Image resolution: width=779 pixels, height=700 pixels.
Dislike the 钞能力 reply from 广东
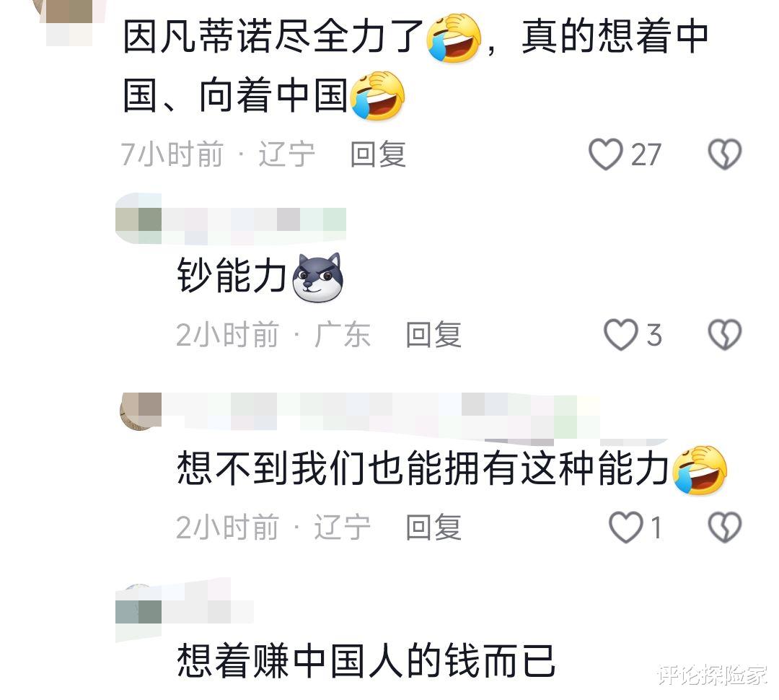pyautogui.click(x=725, y=334)
